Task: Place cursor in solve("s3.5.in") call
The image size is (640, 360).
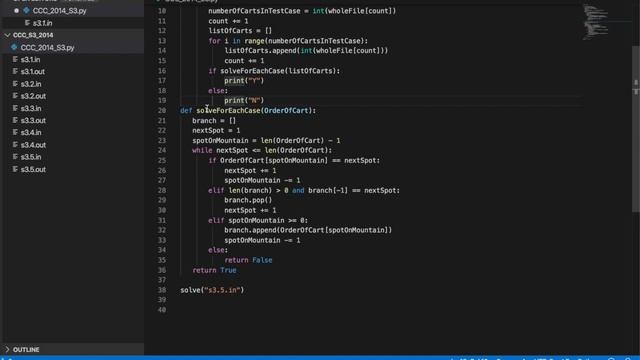Action: point(212,290)
